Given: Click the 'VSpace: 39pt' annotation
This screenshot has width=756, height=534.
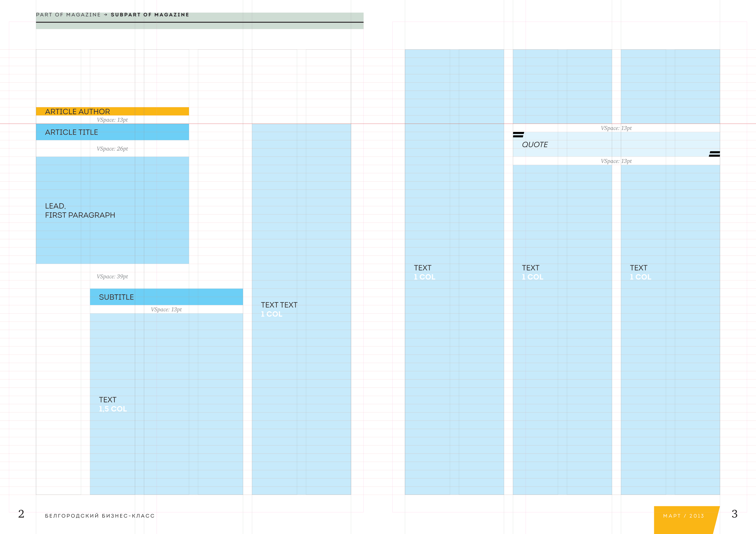Looking at the screenshot, I should click(x=112, y=277).
